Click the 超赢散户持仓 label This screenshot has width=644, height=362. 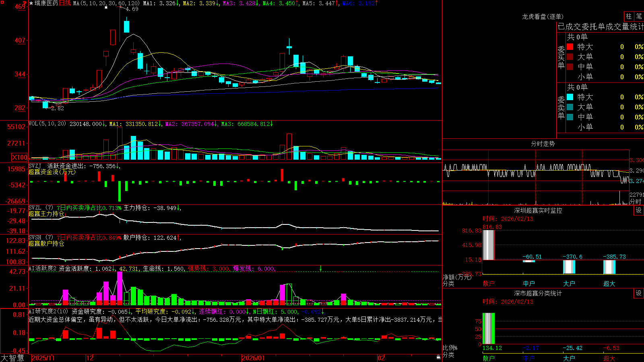click(x=46, y=243)
